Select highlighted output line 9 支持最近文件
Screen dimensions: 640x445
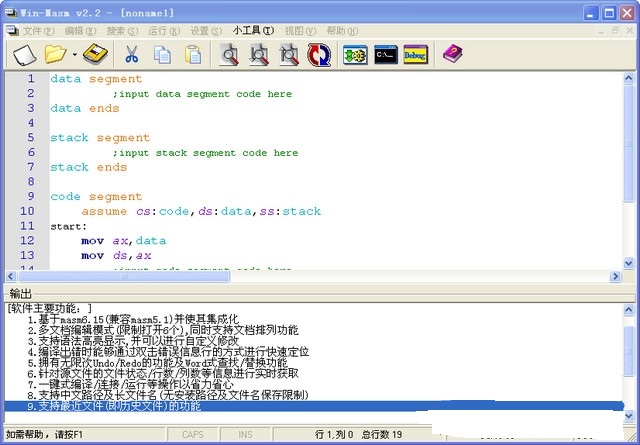click(x=314, y=406)
